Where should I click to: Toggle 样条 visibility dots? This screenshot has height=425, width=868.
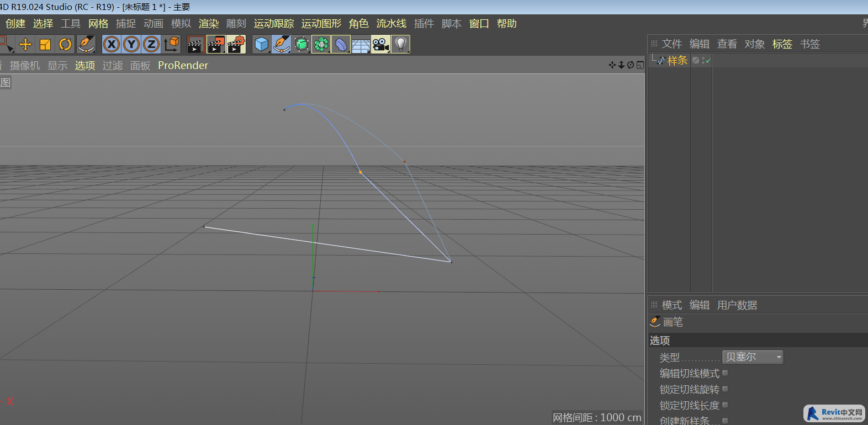[703, 61]
